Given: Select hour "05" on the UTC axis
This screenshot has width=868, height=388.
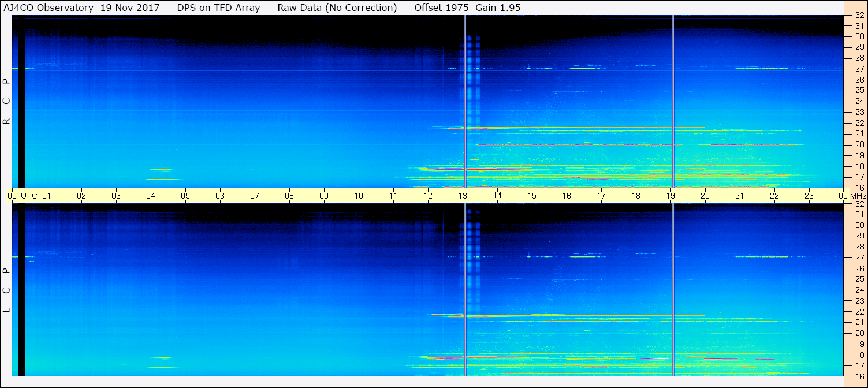Looking at the screenshot, I should (185, 196).
